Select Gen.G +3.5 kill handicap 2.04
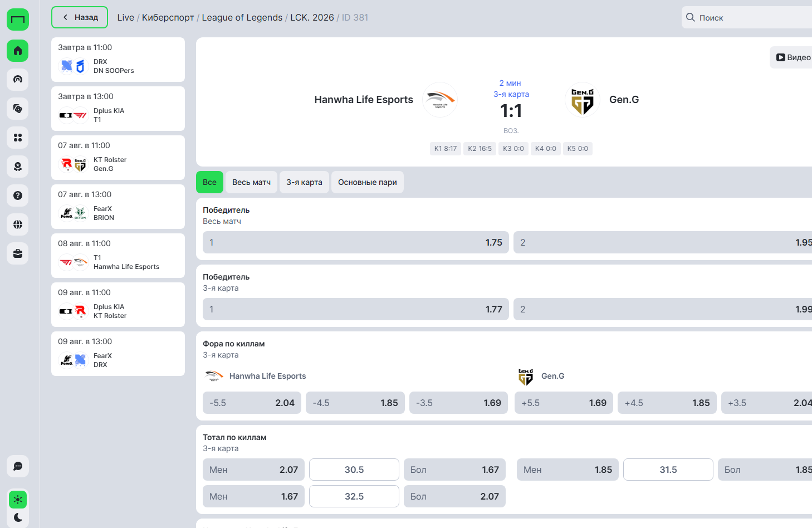 (767, 403)
